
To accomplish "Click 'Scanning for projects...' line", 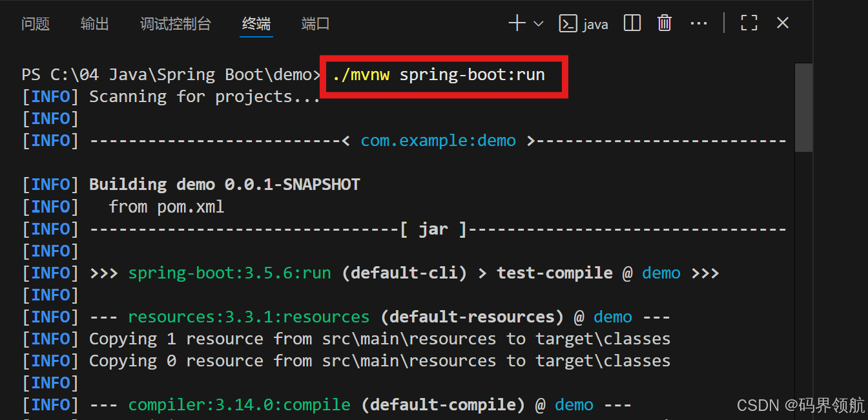I will coord(205,96).
